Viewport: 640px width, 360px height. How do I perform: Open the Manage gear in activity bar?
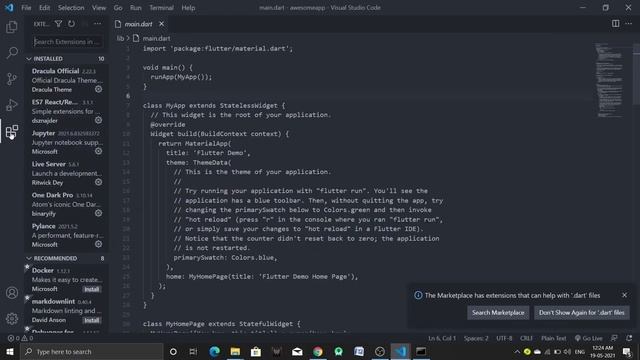pyautogui.click(x=12, y=319)
